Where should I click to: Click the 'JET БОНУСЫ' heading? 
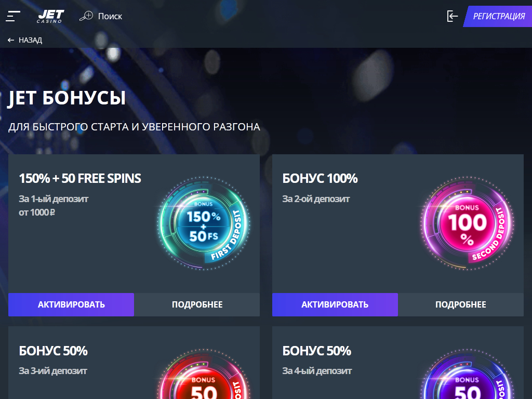(67, 98)
